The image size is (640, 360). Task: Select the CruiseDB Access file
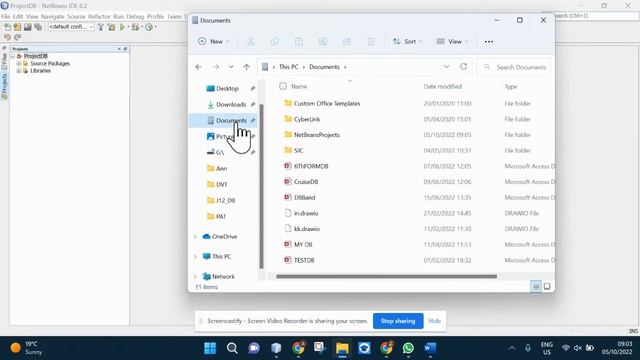click(x=306, y=182)
